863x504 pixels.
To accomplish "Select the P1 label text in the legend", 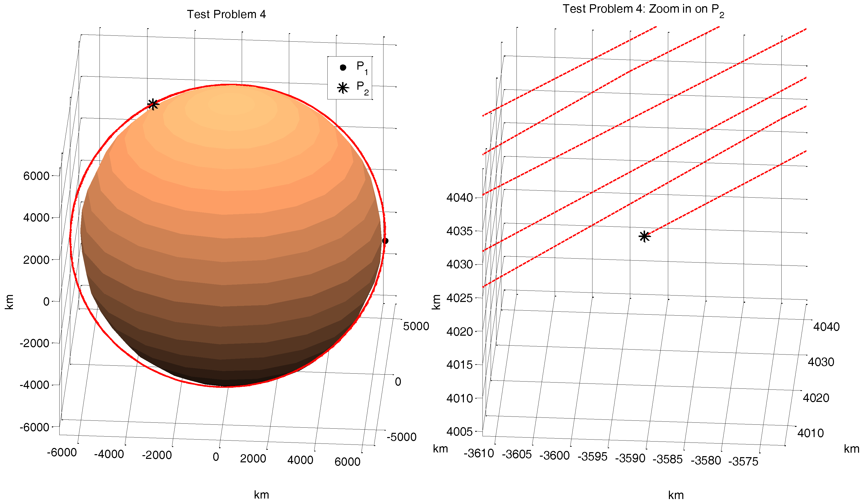I will (x=362, y=67).
